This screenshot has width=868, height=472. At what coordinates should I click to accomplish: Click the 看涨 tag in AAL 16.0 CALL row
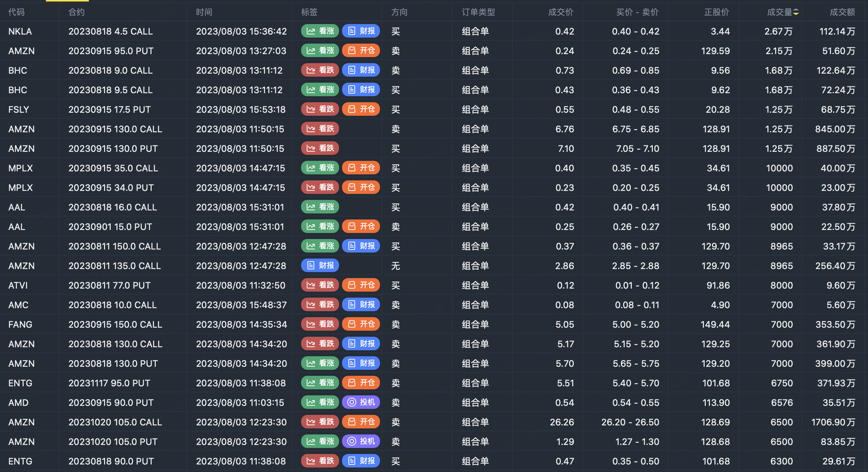[320, 207]
